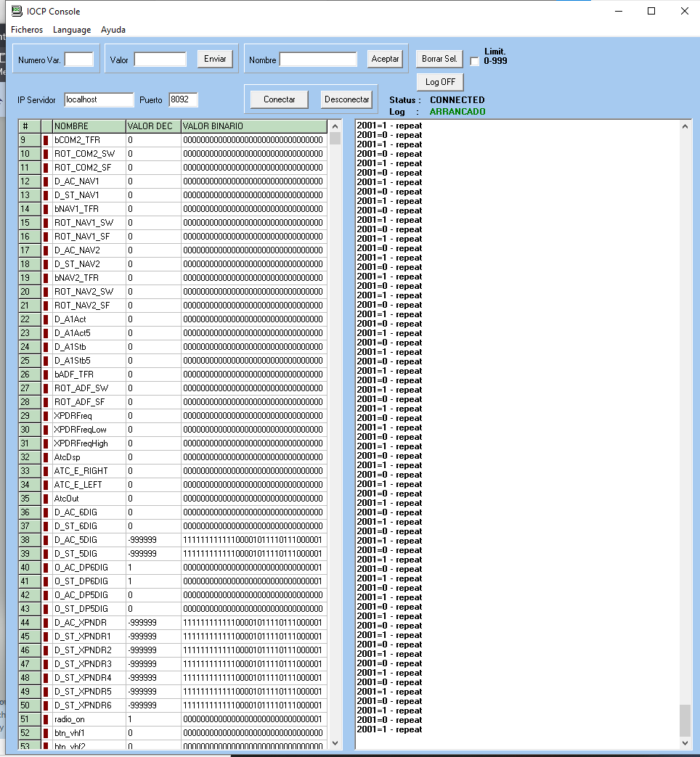Screen dimensions: 700x757
Task: Click the log panel's down scroll arrow
Action: tap(685, 743)
